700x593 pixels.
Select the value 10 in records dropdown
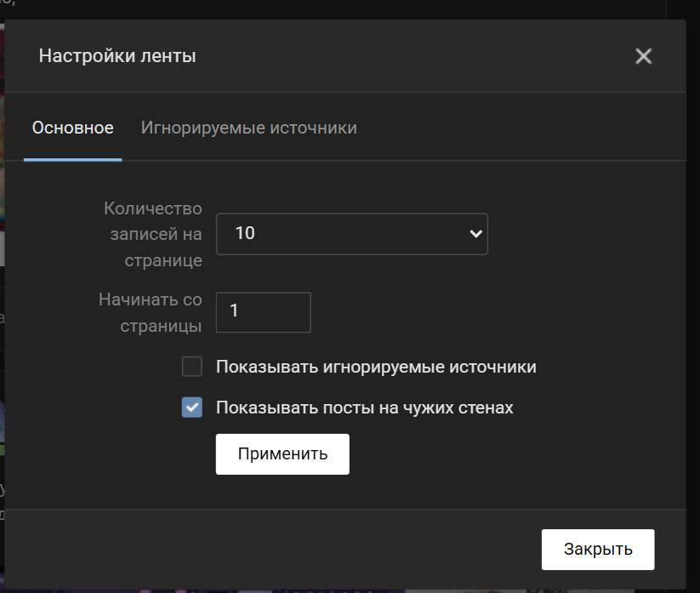click(x=245, y=233)
